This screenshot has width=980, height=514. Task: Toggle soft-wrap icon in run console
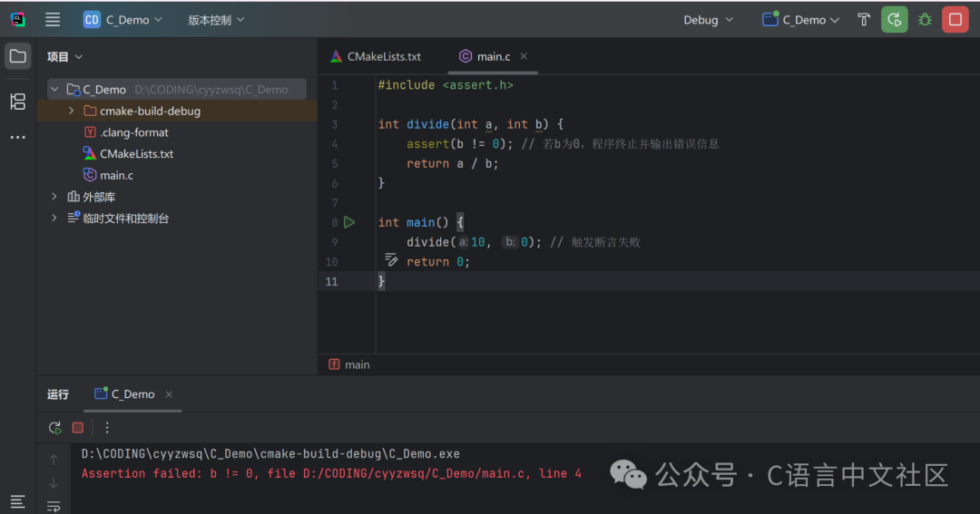(54, 506)
